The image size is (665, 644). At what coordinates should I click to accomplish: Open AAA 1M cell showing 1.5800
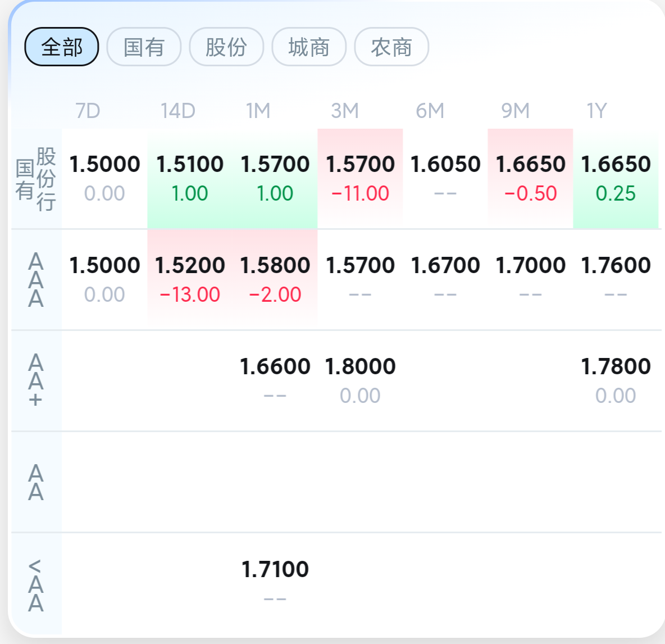275,280
